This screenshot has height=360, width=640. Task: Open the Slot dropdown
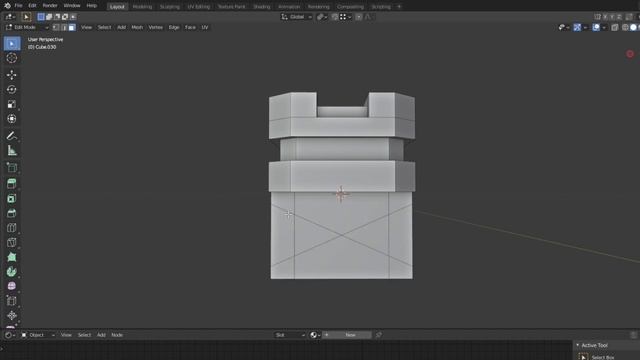[x=290, y=335]
